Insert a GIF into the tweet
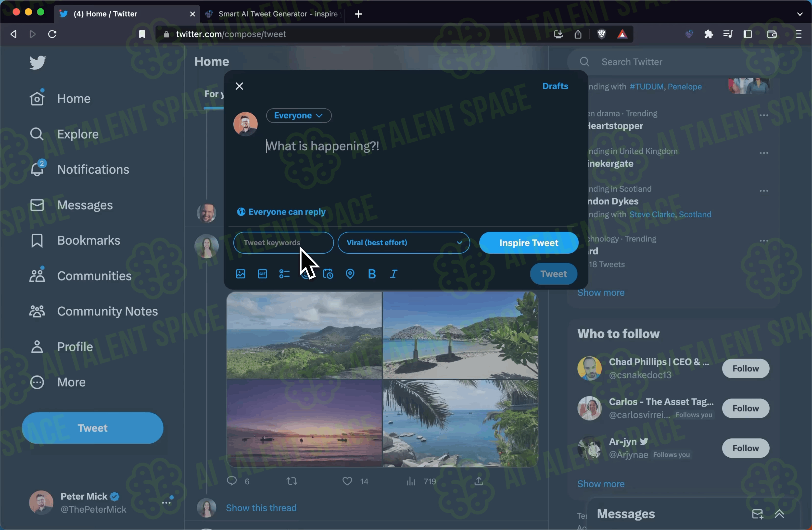The height and width of the screenshot is (530, 812). pos(262,274)
